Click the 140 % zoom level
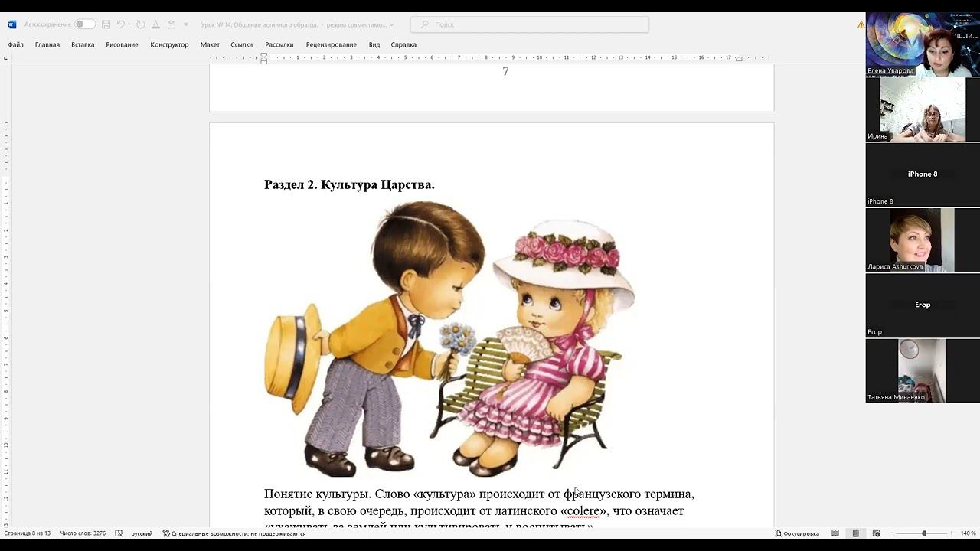Viewport: 980px width, 551px height. point(969,533)
